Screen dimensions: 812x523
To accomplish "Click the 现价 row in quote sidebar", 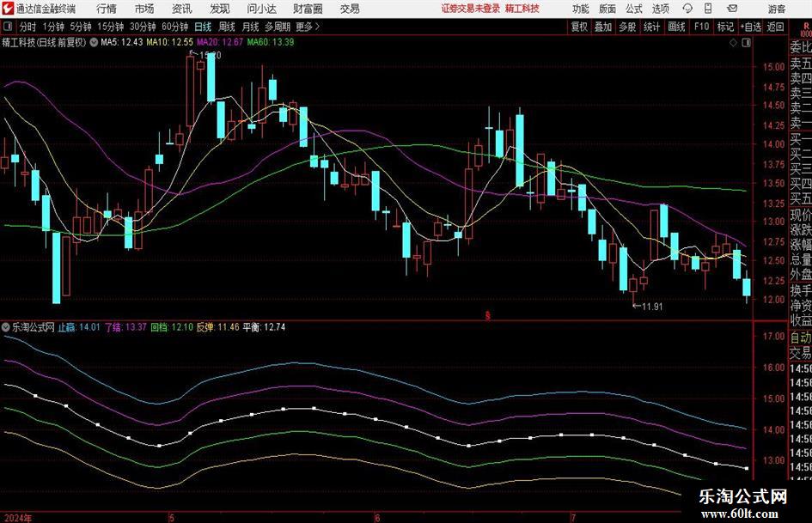I will [801, 215].
